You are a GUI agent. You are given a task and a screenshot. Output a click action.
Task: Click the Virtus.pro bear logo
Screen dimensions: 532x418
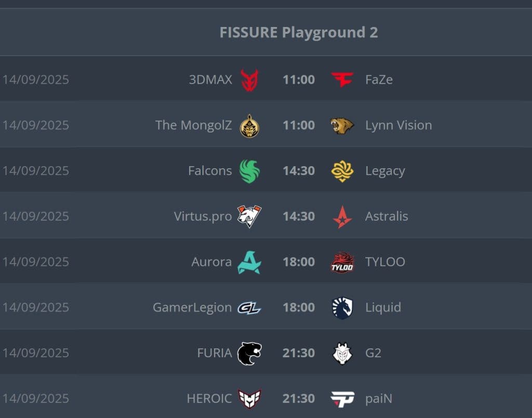pos(249,216)
